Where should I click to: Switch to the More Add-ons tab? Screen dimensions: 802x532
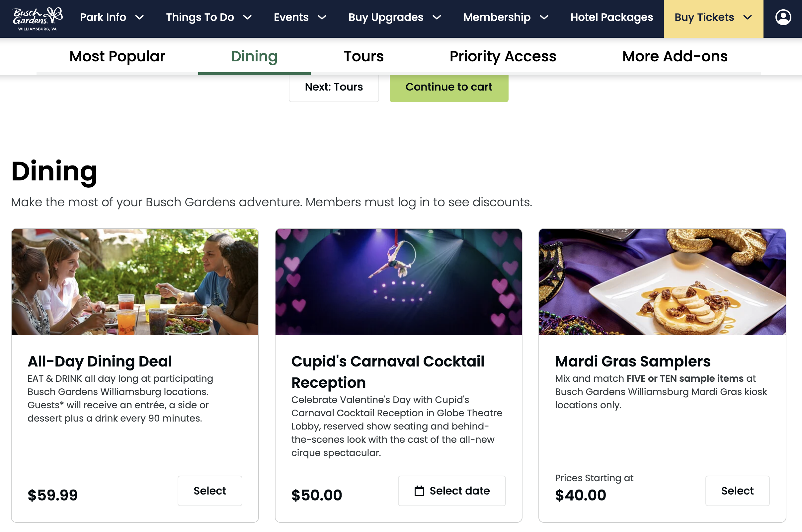coord(675,56)
